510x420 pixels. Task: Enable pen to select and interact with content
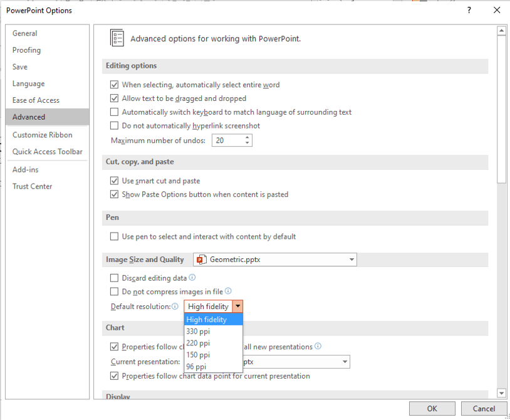pos(115,236)
